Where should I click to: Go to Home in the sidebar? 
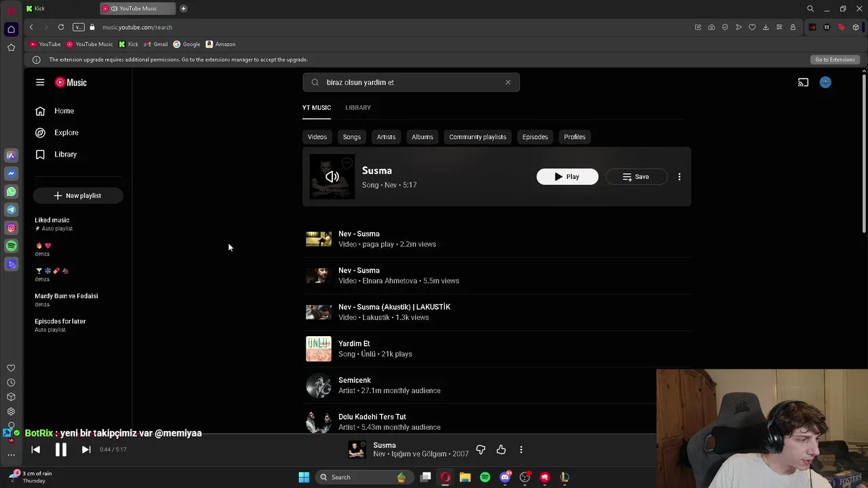tap(77, 110)
